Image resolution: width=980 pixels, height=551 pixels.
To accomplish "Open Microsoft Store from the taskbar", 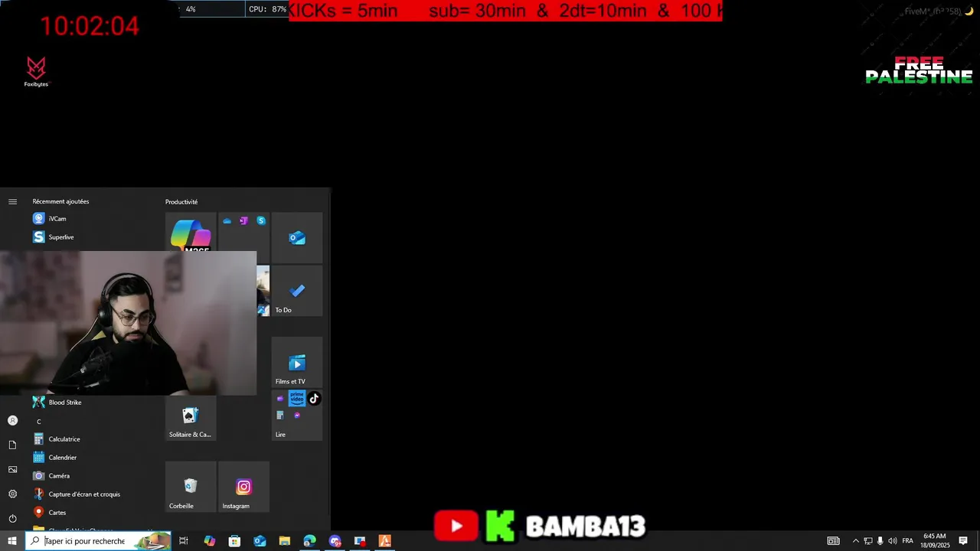I will [234, 541].
